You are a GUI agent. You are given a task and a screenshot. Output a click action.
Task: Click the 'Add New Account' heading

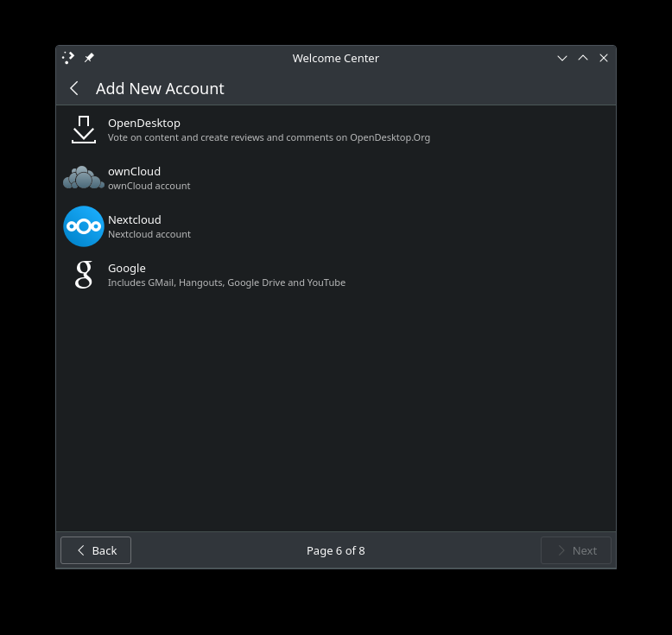(160, 89)
